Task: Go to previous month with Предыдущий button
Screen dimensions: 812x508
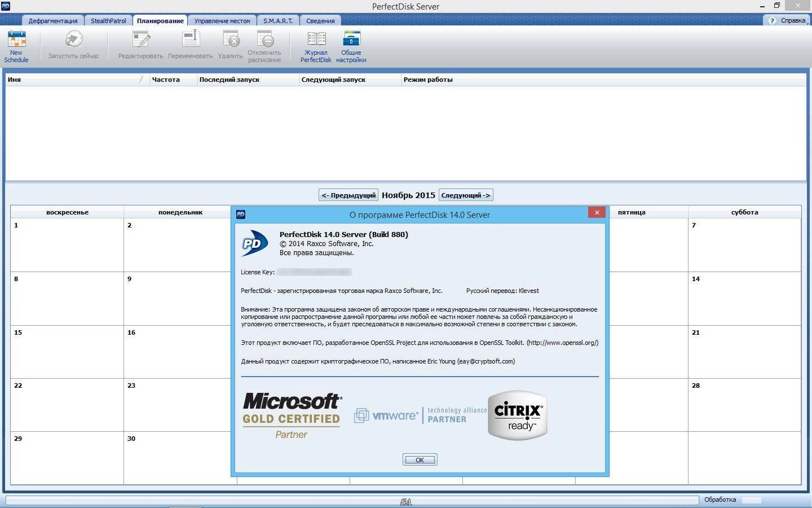Action: (348, 195)
